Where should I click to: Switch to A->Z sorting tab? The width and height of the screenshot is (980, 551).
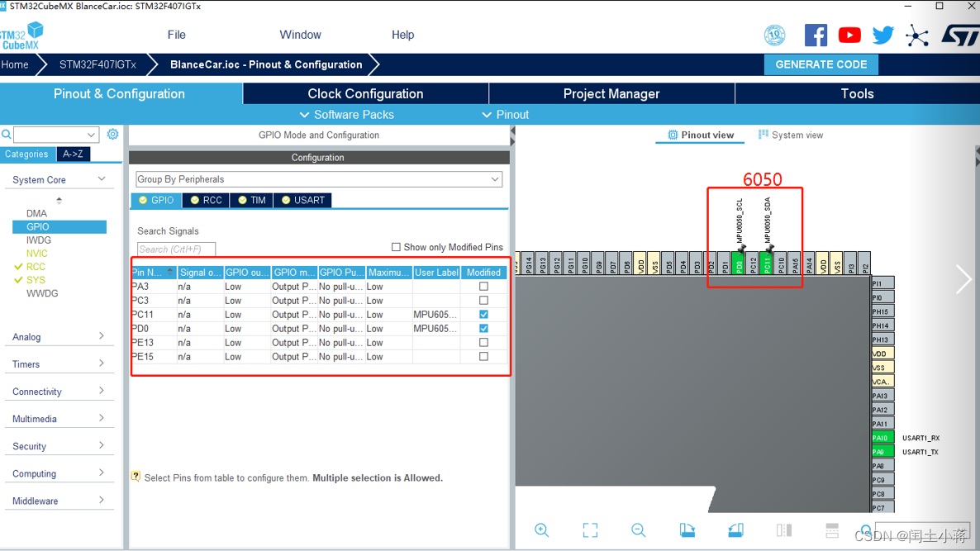[x=73, y=154]
